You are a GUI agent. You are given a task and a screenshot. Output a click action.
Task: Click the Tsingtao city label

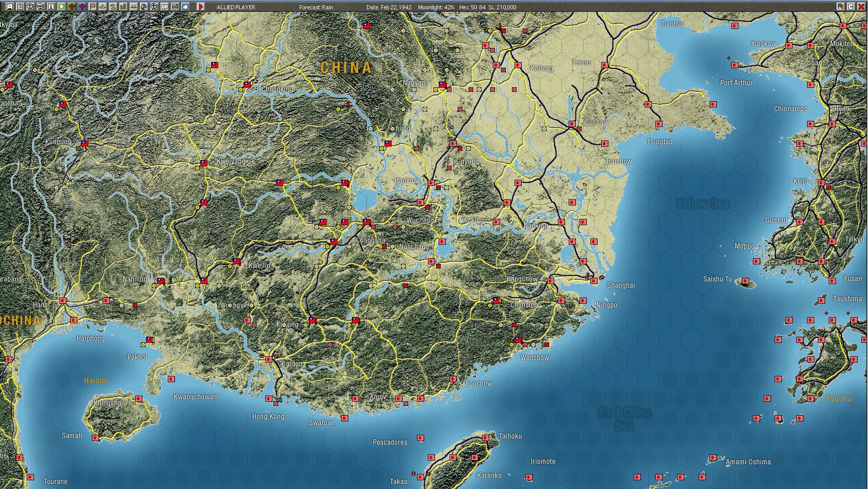click(x=660, y=141)
